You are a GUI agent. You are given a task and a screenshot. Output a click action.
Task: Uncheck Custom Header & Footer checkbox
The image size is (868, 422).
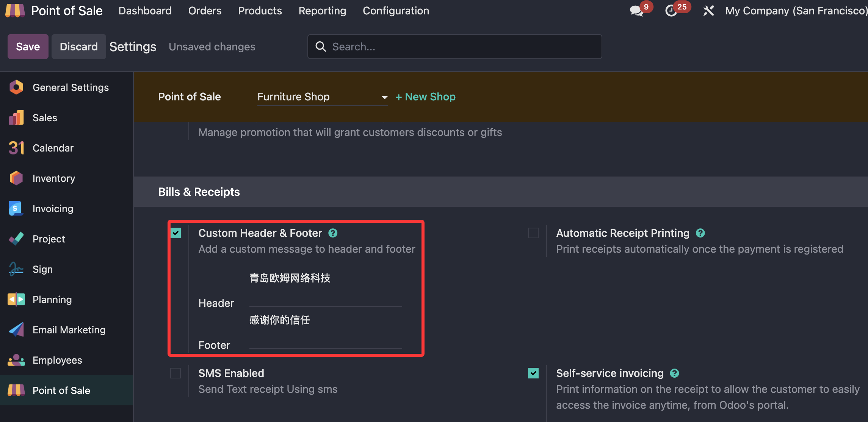click(x=175, y=233)
